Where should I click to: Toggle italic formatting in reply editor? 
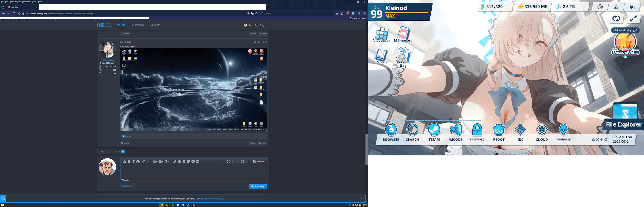click(133, 162)
